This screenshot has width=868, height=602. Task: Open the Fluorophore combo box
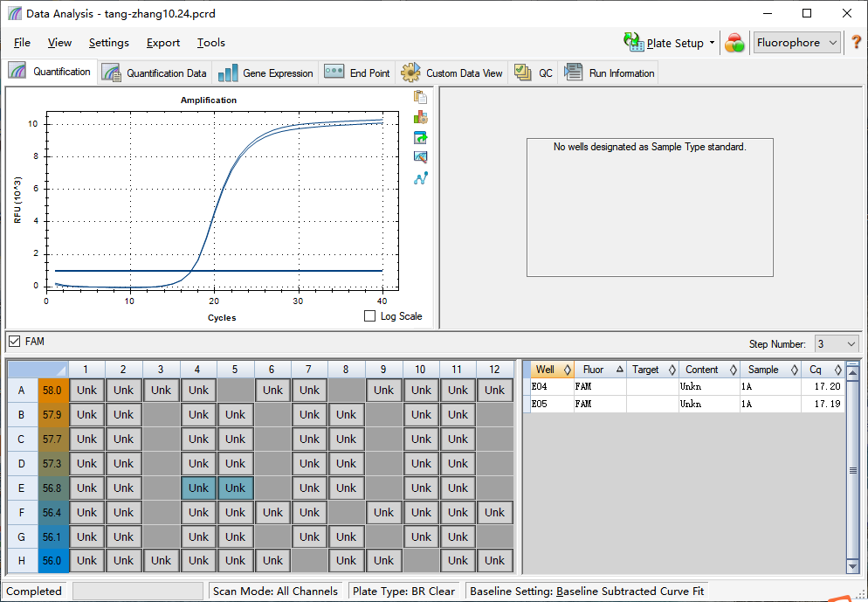pyautogui.click(x=797, y=43)
